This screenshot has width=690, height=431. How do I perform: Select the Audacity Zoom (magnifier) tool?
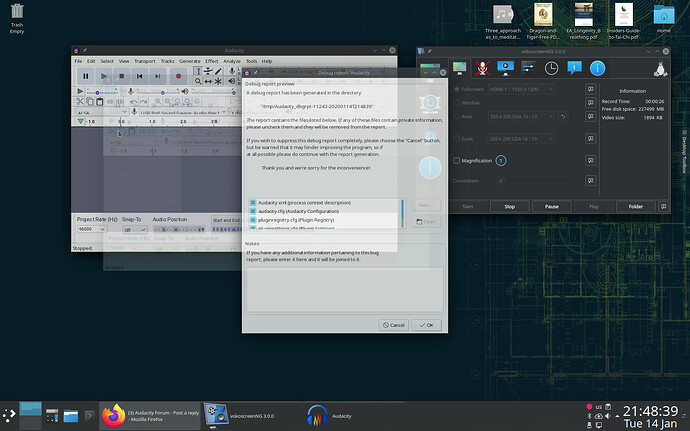click(x=198, y=81)
